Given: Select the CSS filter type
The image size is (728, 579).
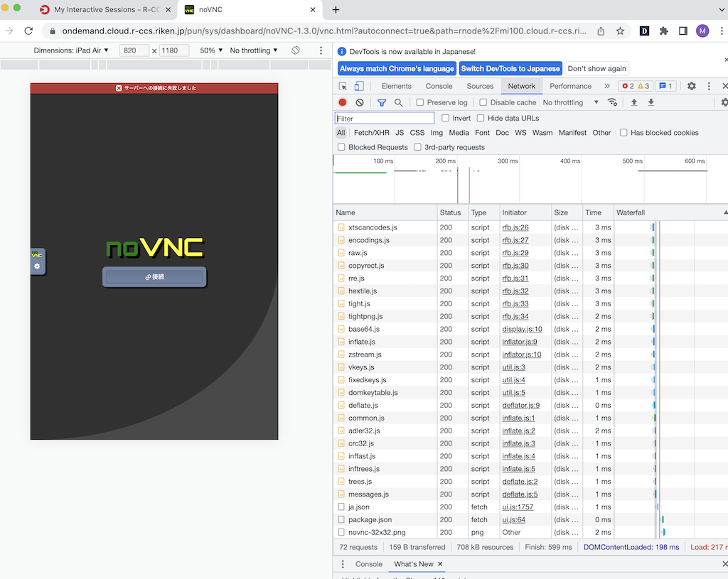Looking at the screenshot, I should (x=417, y=133).
